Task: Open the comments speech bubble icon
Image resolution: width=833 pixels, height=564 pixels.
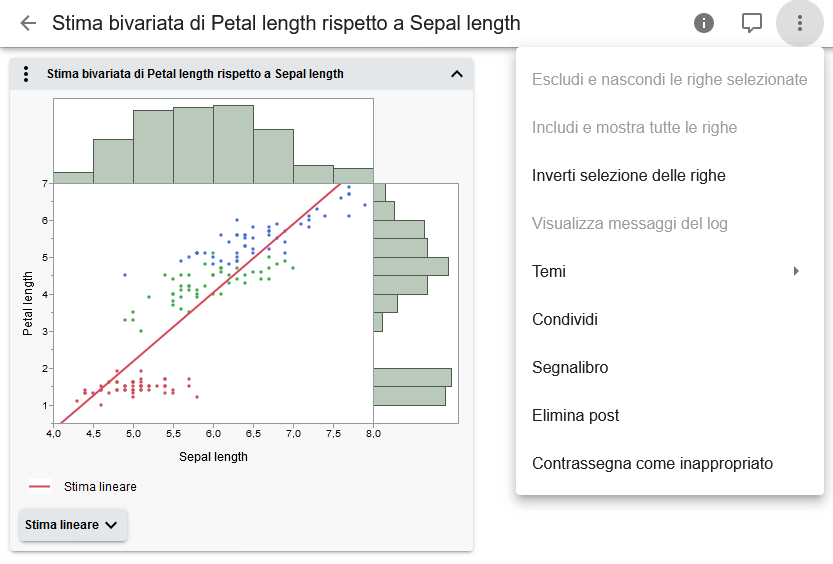Action: pos(752,23)
